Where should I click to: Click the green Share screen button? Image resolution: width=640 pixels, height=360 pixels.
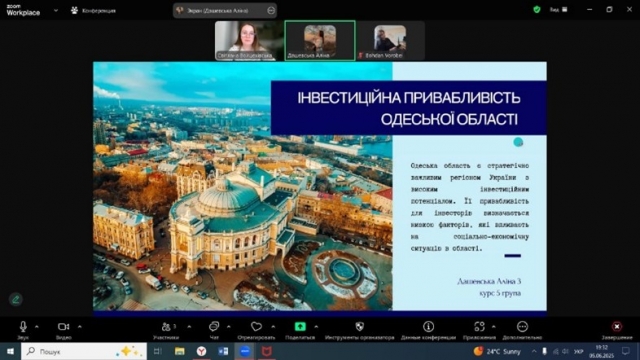coord(300,327)
